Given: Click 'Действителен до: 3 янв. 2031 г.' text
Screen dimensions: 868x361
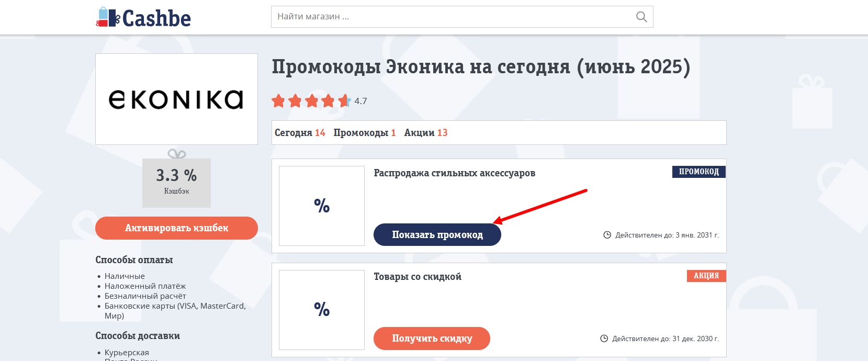Looking at the screenshot, I should click(667, 235).
